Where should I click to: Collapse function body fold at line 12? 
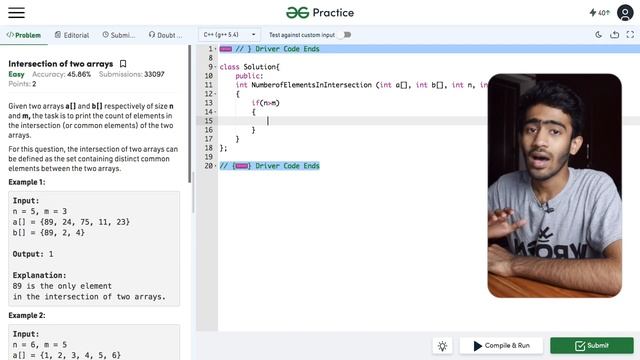(216, 94)
